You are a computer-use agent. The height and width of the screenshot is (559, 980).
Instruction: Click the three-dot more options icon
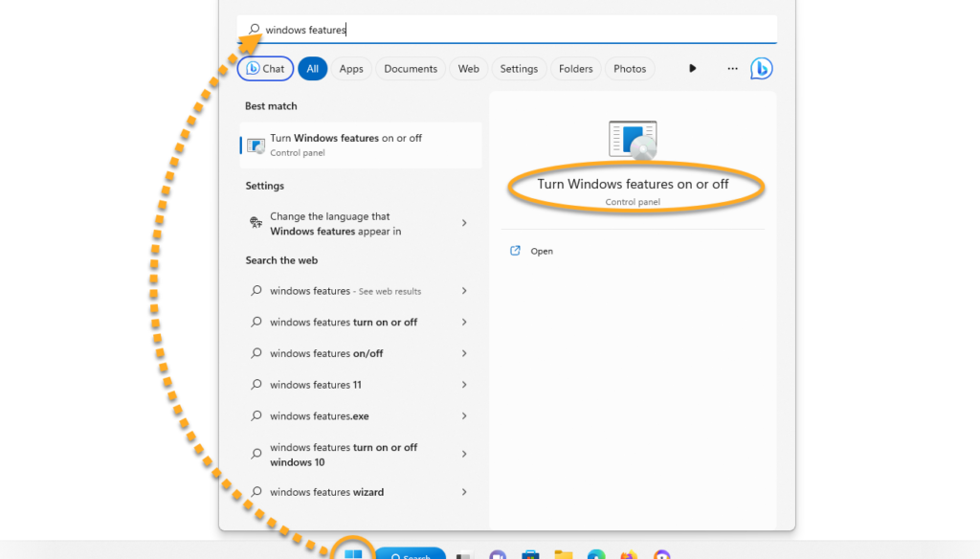[x=732, y=69]
